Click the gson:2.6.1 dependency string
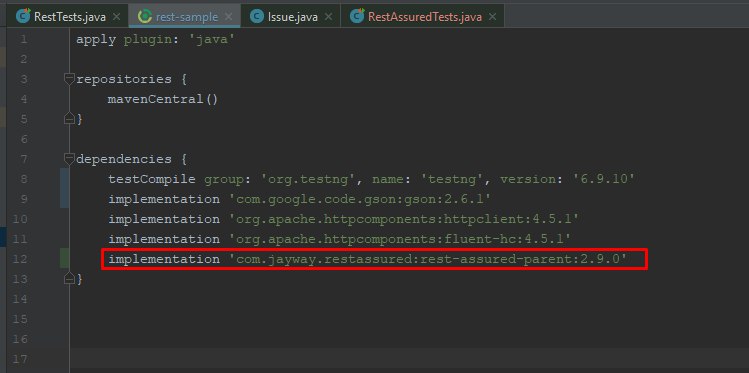The height and width of the screenshot is (373, 749). tap(360, 199)
